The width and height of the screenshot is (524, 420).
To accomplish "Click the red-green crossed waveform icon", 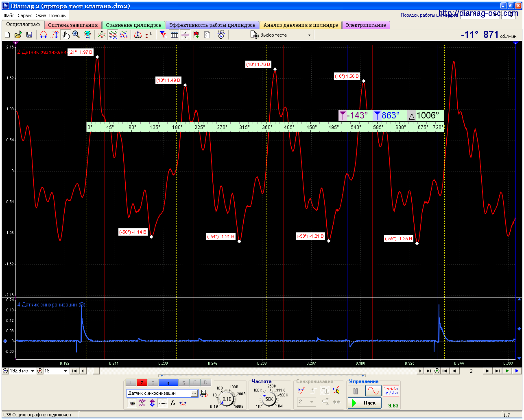I will point(102,35).
